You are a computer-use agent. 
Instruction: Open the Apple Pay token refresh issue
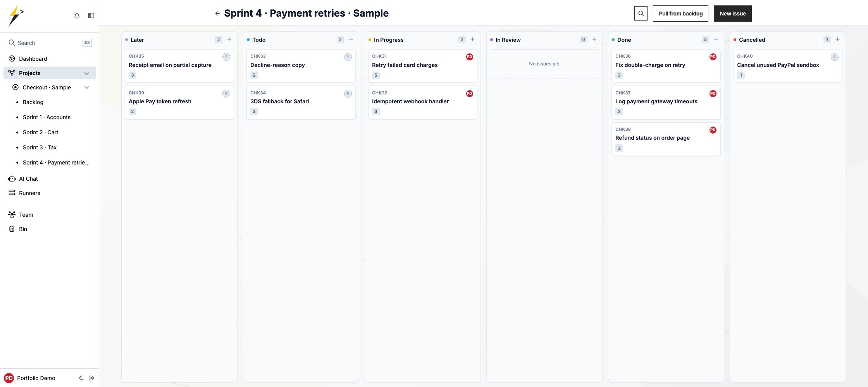tap(179, 103)
